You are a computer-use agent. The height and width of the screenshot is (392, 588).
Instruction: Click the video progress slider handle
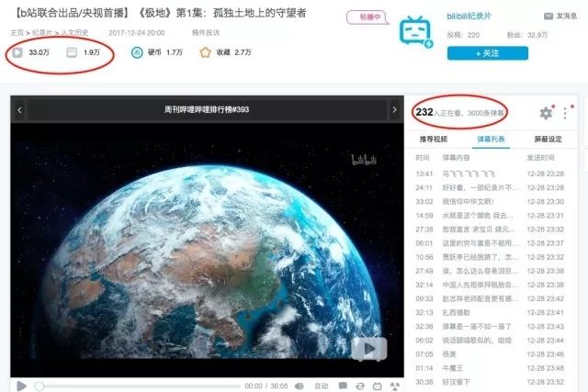(39, 386)
